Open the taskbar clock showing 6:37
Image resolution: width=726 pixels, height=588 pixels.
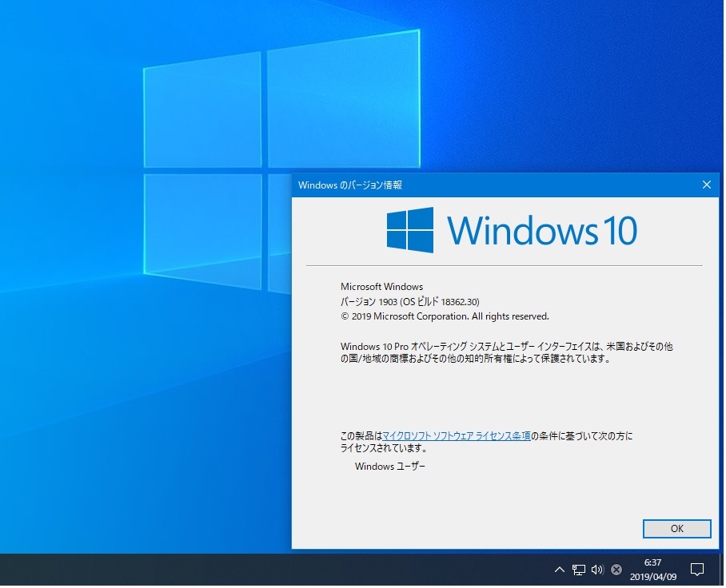pyautogui.click(x=655, y=571)
